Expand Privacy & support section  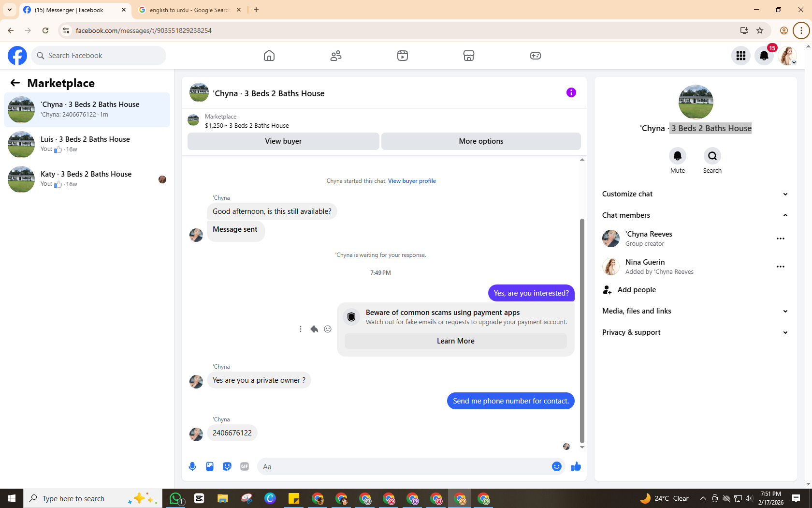pos(696,332)
